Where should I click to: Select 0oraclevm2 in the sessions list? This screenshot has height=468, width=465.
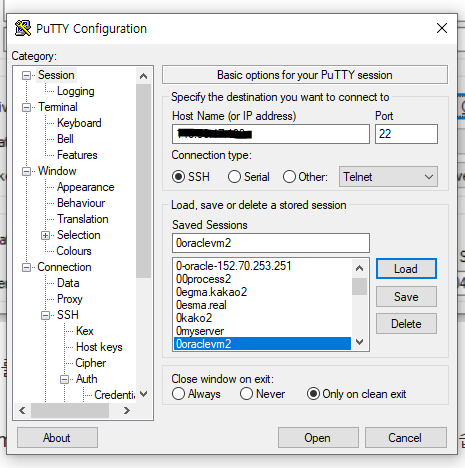[x=262, y=344]
